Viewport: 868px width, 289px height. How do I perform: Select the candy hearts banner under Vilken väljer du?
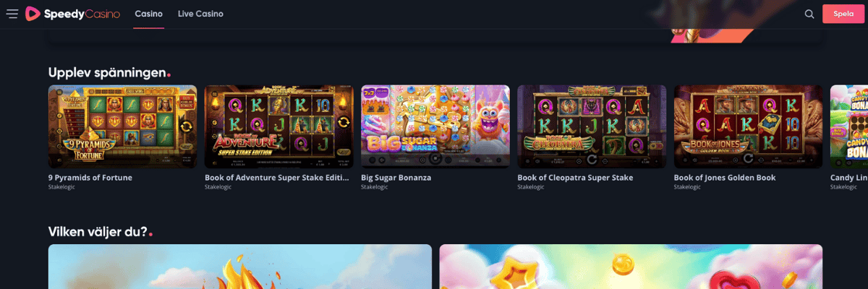coord(631,267)
